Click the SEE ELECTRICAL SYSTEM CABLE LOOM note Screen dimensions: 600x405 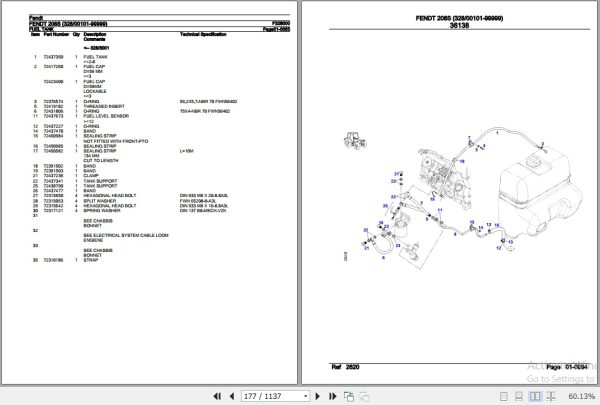click(126, 235)
